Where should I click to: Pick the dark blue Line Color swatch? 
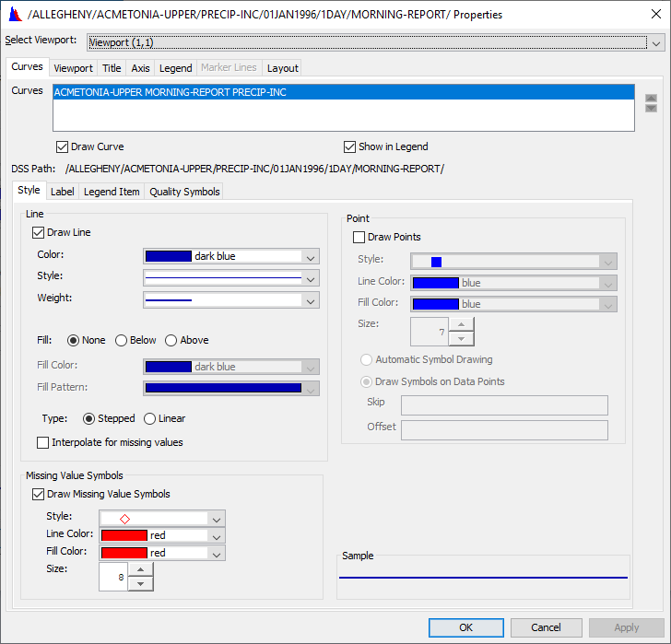pyautogui.click(x=169, y=256)
